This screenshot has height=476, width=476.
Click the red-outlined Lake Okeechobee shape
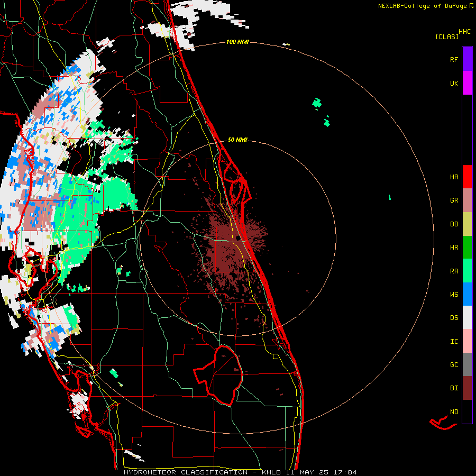click(218, 376)
